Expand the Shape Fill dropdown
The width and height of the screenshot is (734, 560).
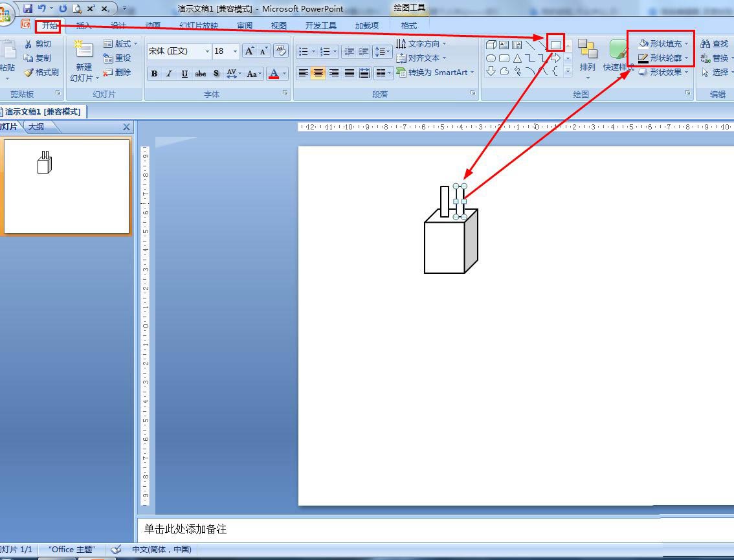coord(686,43)
